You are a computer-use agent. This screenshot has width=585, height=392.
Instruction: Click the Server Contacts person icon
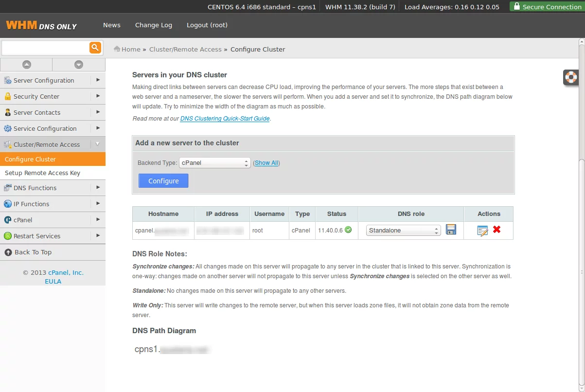click(x=8, y=112)
